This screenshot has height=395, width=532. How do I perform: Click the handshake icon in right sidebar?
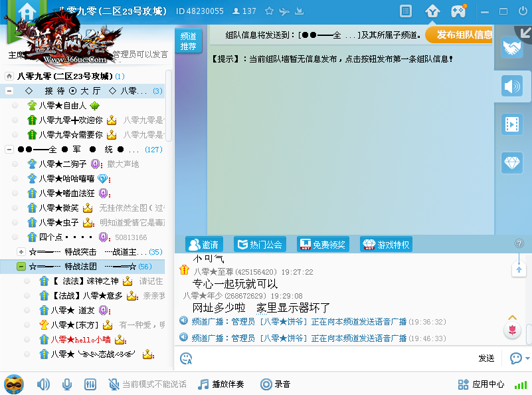pyautogui.click(x=512, y=48)
